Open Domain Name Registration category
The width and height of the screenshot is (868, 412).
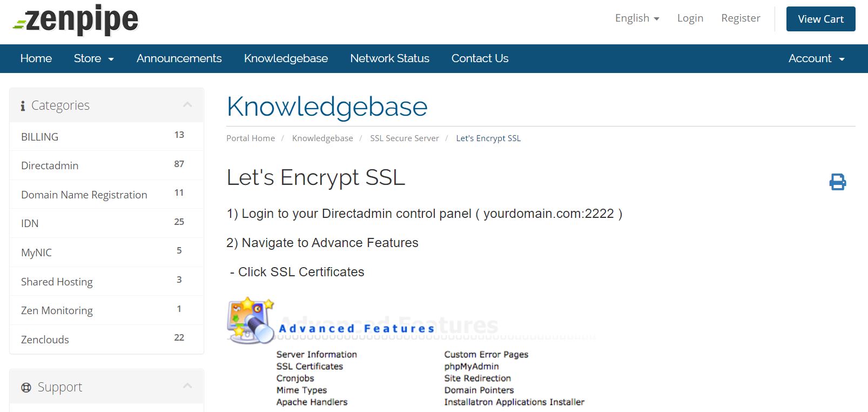pyautogui.click(x=106, y=195)
